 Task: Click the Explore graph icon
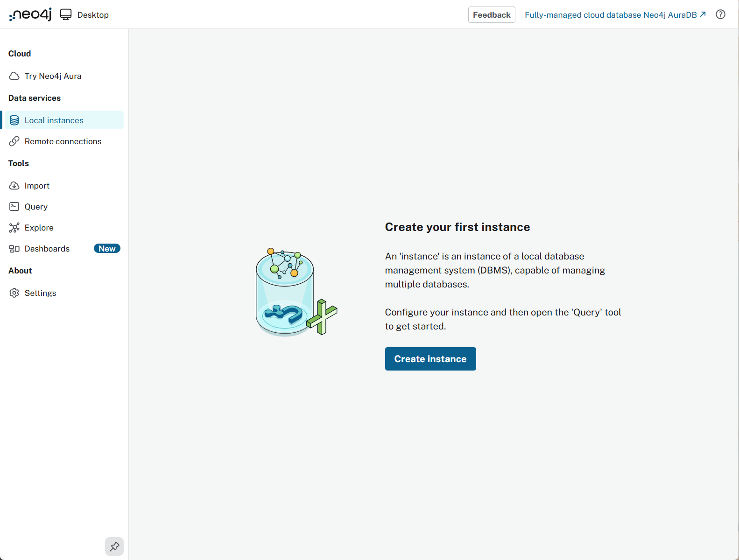(x=14, y=228)
